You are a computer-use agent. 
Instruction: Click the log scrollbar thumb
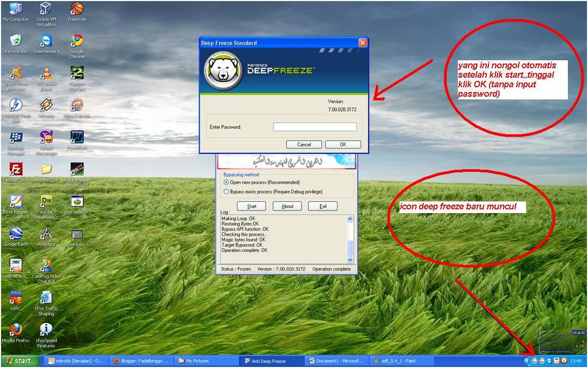point(350,247)
